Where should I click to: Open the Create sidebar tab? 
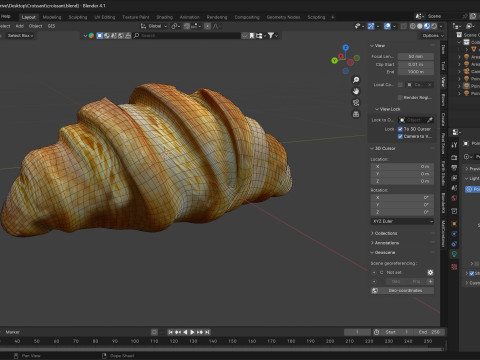click(x=443, y=119)
